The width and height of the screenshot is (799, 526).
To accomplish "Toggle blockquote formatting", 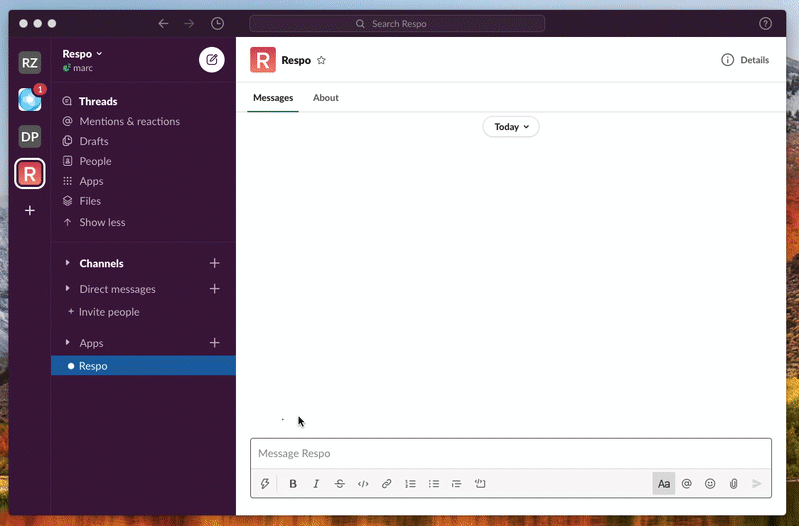I will point(457,484).
